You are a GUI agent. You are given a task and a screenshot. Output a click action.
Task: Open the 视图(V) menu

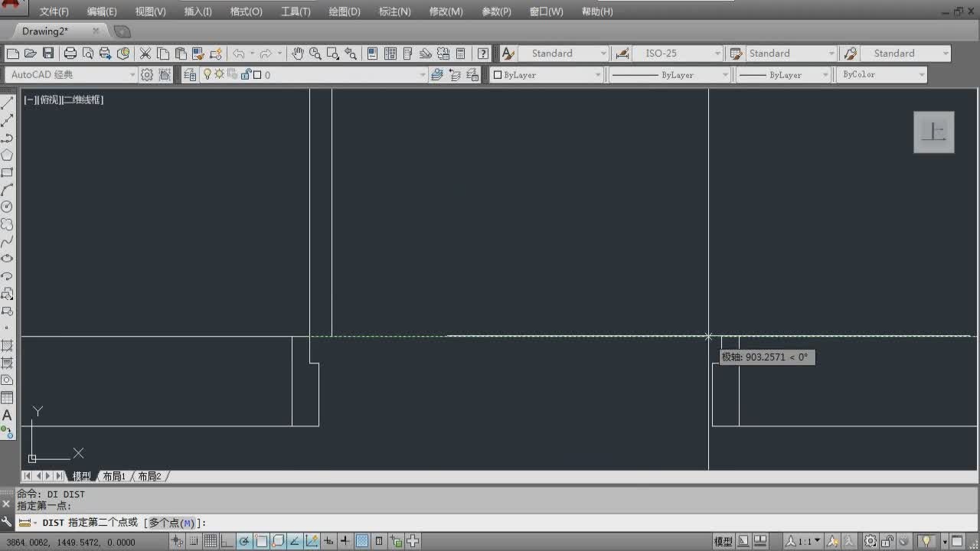(x=150, y=11)
